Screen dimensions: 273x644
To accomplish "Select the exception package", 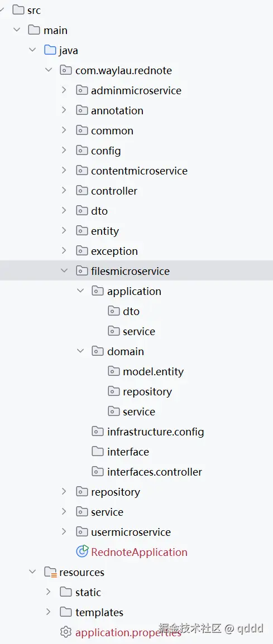I will [x=114, y=251].
